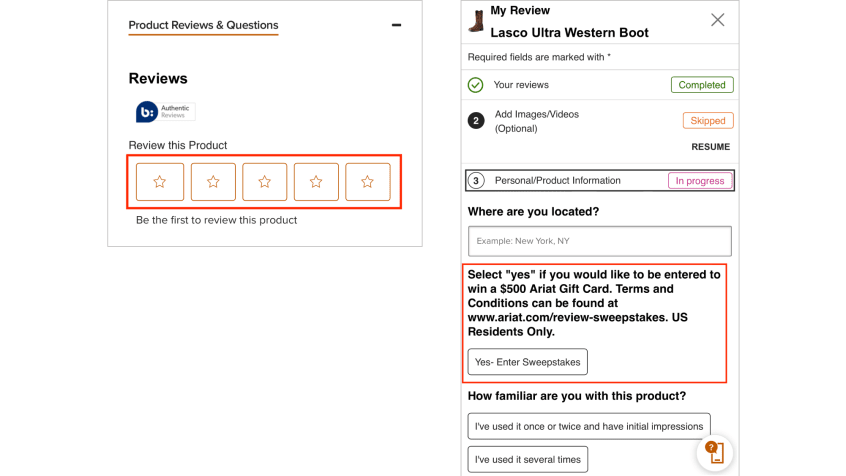Open the Your reviews step
The height and width of the screenshot is (476, 846).
tap(521, 85)
